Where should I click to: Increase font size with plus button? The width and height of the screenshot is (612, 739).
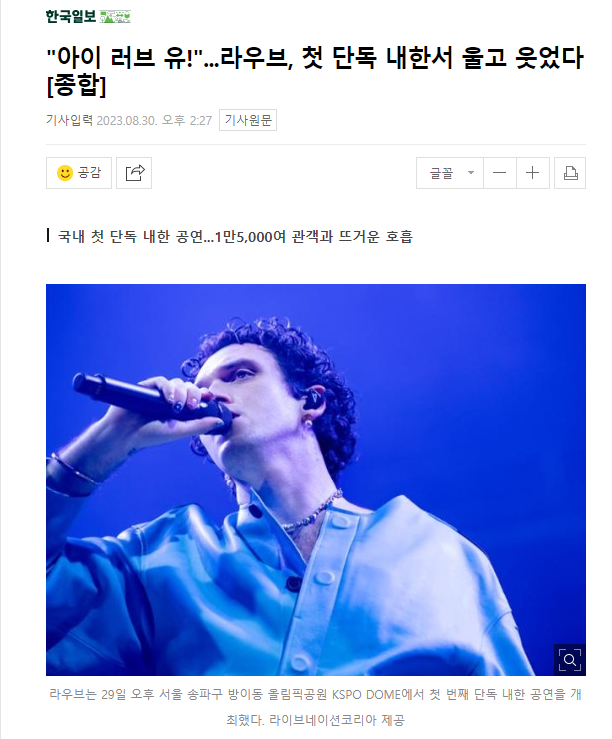coord(532,173)
